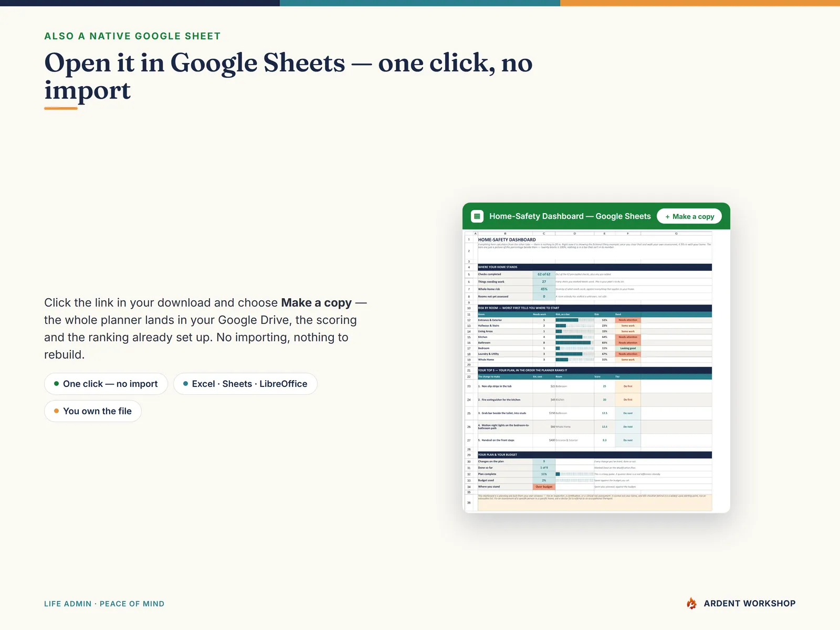Select row number 36 in the sheet

469,502
